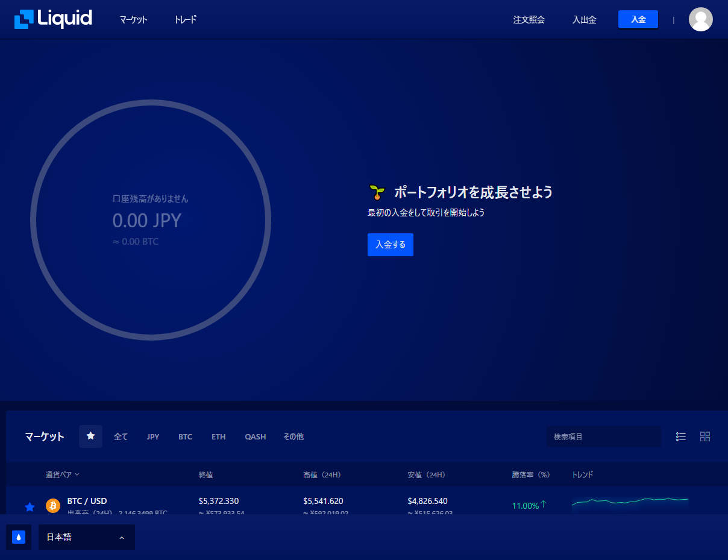
Task: Open the 日本語 language dropdown
Action: (86, 537)
